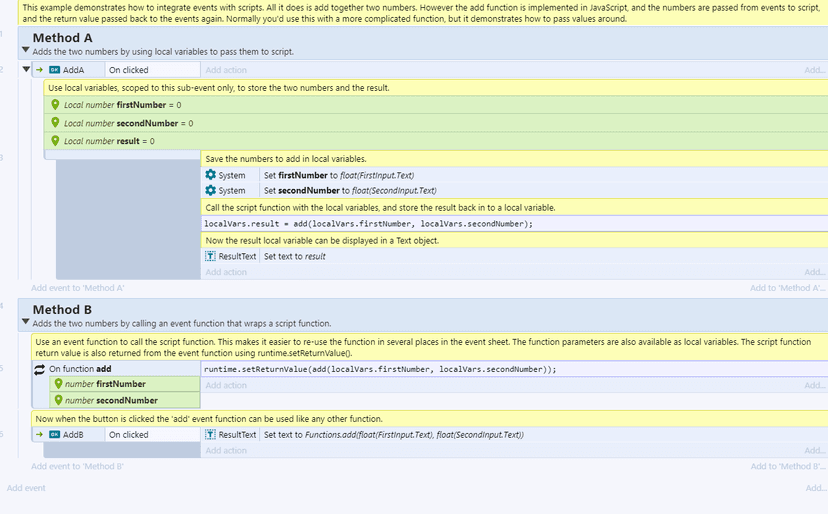Viewport: 828px width, 514px height.
Task: Click the runtime.setReturnValue script line
Action: (x=514, y=369)
